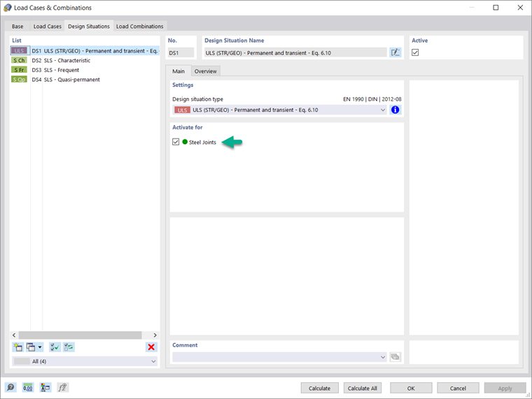
Task: Click the Design Situation Name field
Action: pos(295,52)
